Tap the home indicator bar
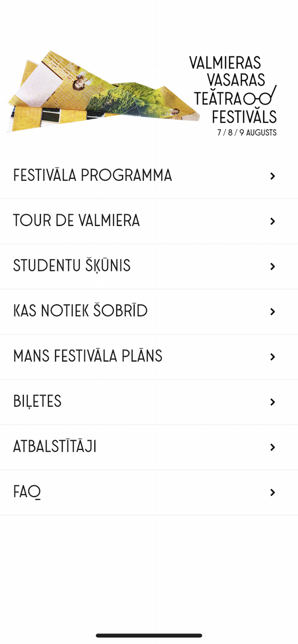298x644 pixels. (x=149, y=635)
